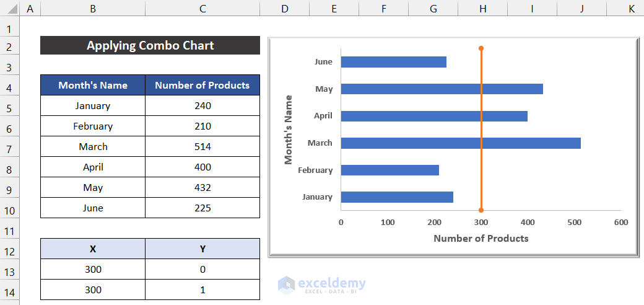Select the February cell in the table

(93, 126)
